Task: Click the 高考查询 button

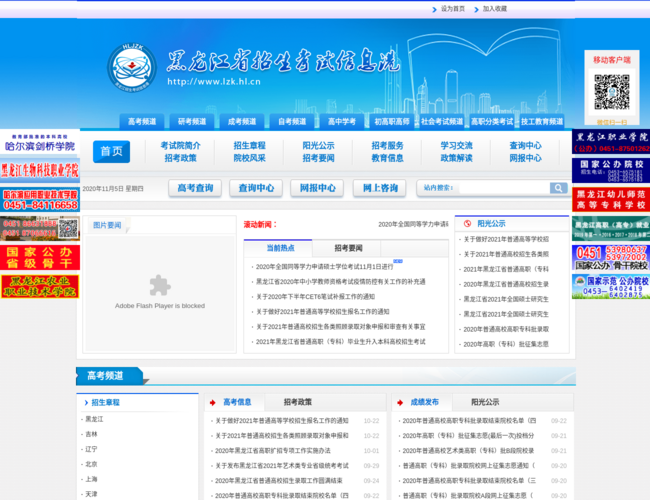Action: (195, 188)
